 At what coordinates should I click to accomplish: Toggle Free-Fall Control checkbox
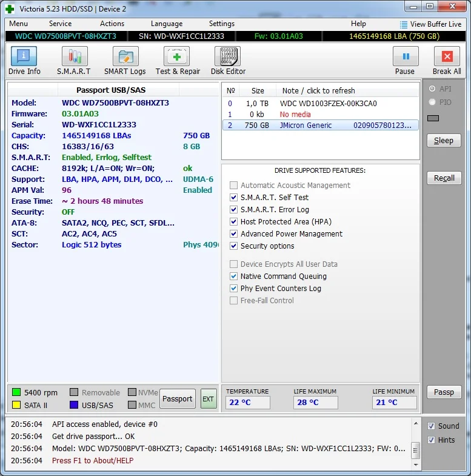(233, 301)
